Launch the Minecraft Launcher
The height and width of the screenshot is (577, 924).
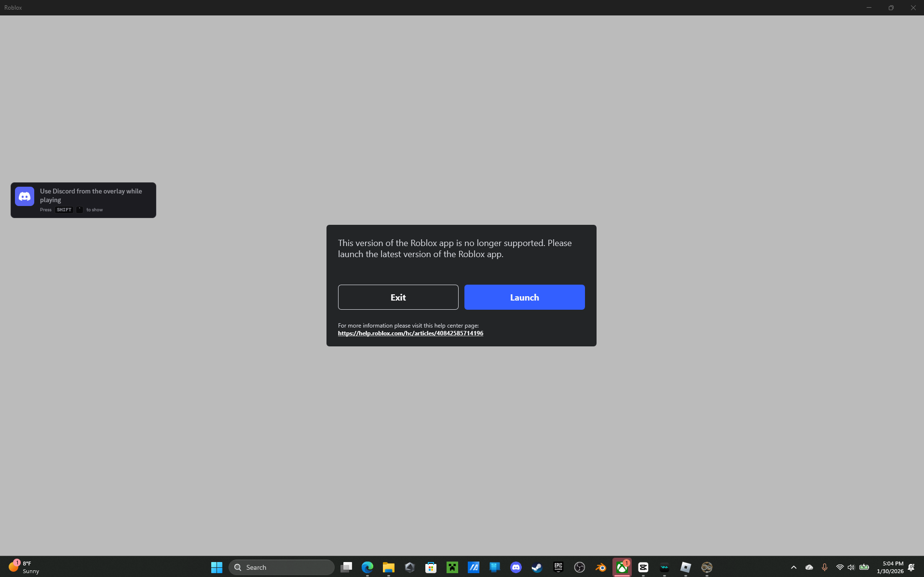coord(452,567)
